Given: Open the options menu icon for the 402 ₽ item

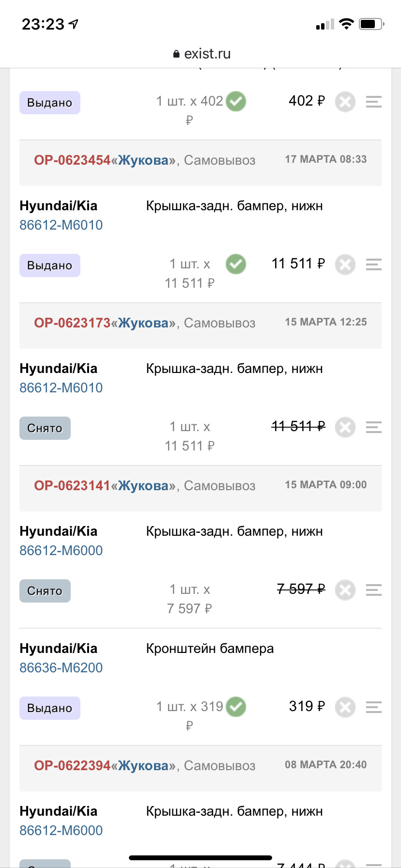Looking at the screenshot, I should coord(373,102).
